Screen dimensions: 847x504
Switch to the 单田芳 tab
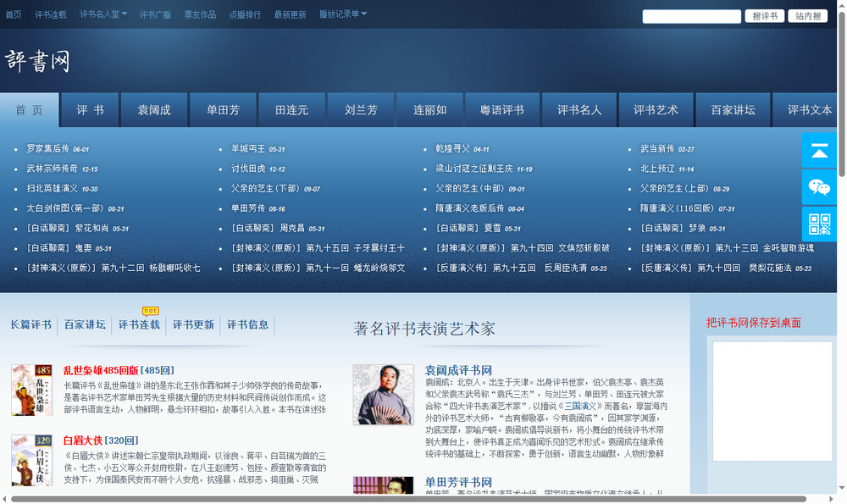coord(222,109)
